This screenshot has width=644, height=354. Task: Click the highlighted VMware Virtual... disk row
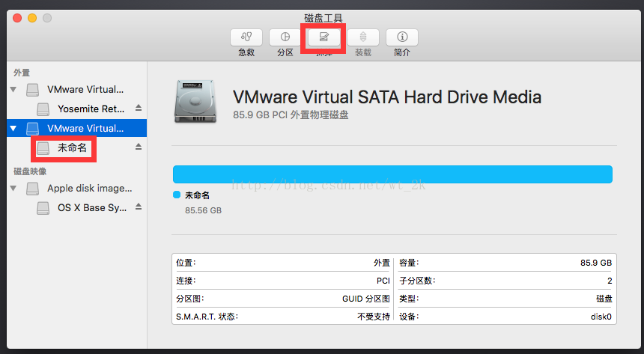coord(77,128)
